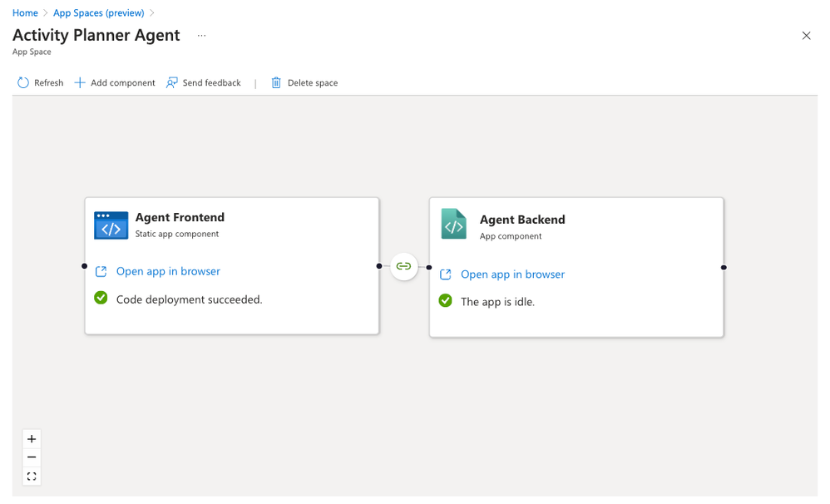Click the Agent Backend idle status checkmark
This screenshot has height=504, width=830.
445,301
